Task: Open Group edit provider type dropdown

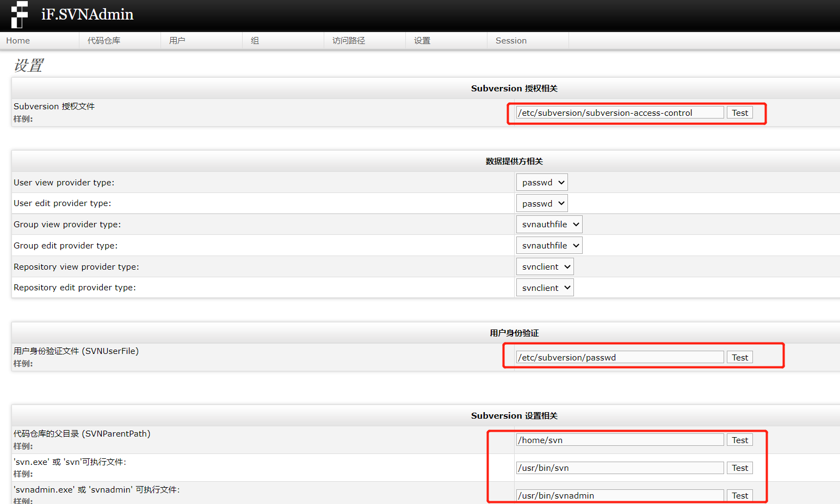Action: tap(549, 246)
